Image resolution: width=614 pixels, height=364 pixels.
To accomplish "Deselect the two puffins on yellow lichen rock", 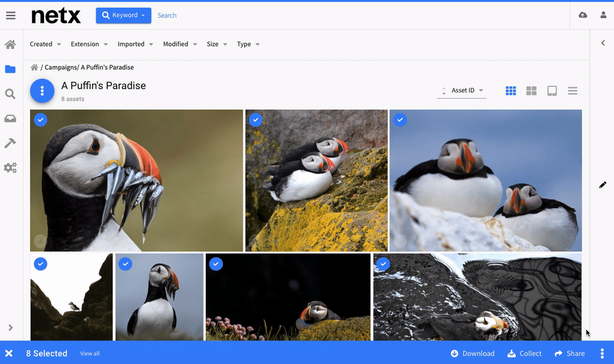I will click(x=255, y=120).
